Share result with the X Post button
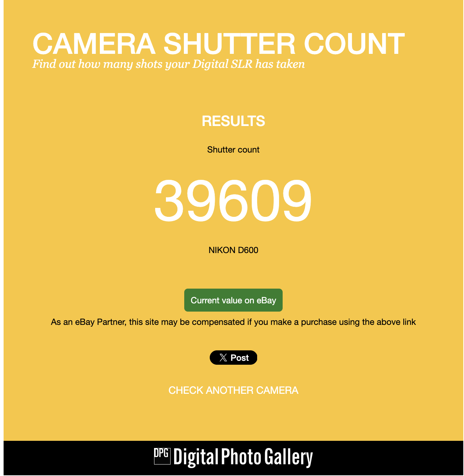This screenshot has height=476, width=464. coord(233,358)
